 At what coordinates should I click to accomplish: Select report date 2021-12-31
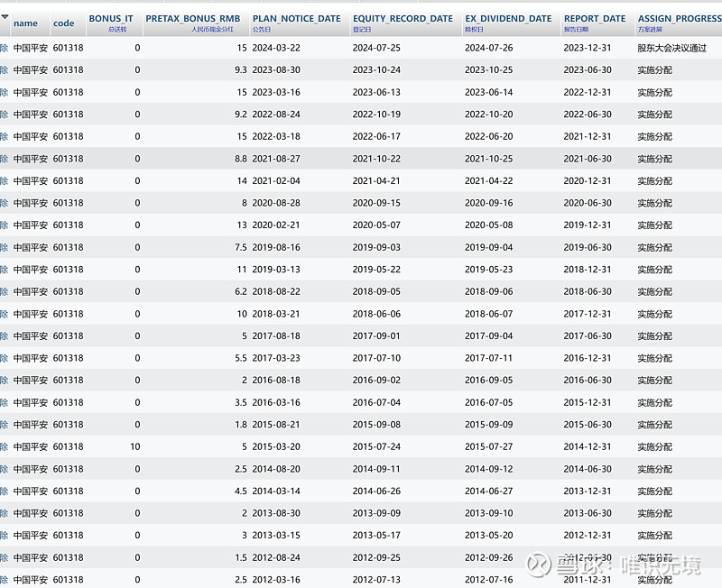(588, 136)
